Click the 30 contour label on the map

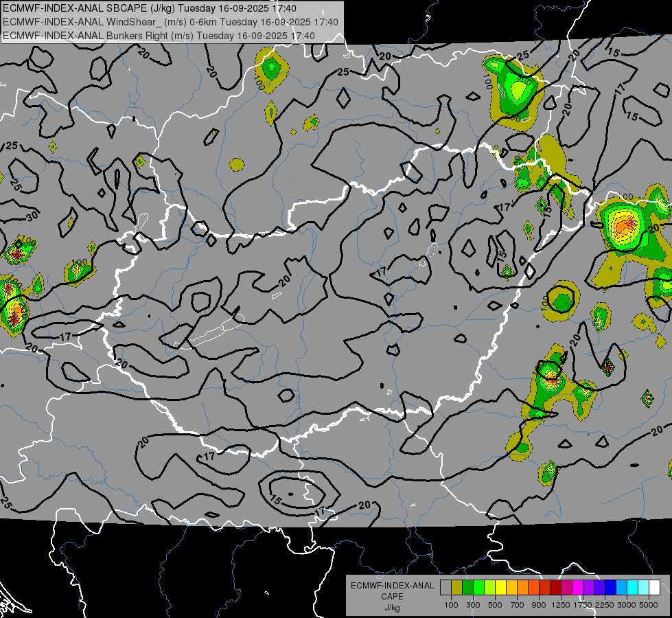(32, 216)
